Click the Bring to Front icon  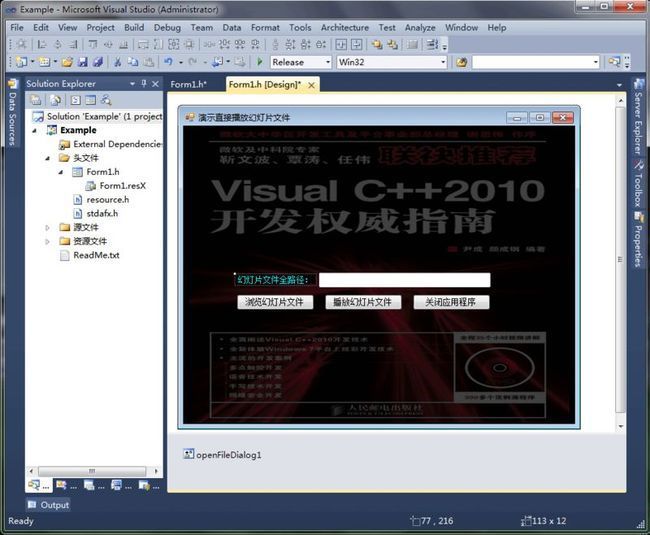[377, 44]
